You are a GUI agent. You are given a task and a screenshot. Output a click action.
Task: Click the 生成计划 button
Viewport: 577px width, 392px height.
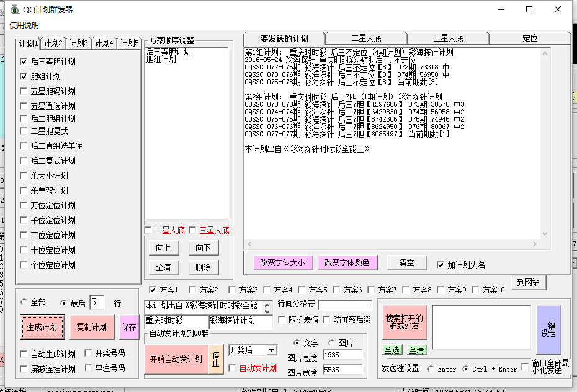click(42, 327)
